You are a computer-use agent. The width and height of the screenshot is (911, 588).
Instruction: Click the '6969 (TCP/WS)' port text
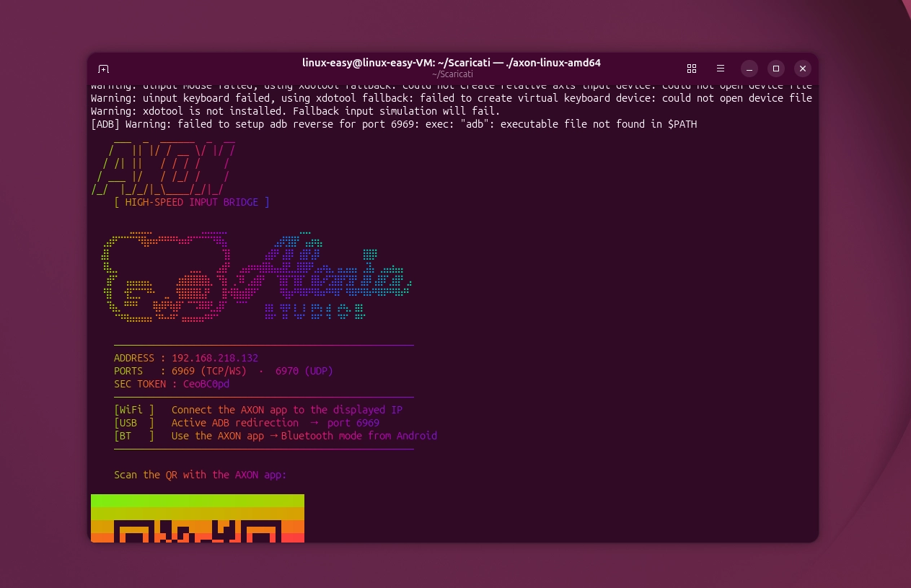(x=209, y=371)
